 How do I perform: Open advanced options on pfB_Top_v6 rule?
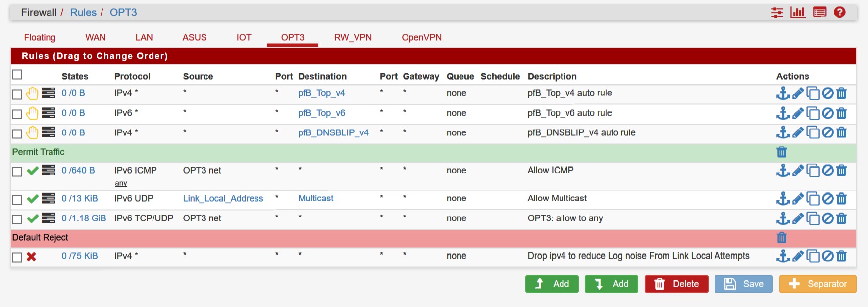point(49,113)
